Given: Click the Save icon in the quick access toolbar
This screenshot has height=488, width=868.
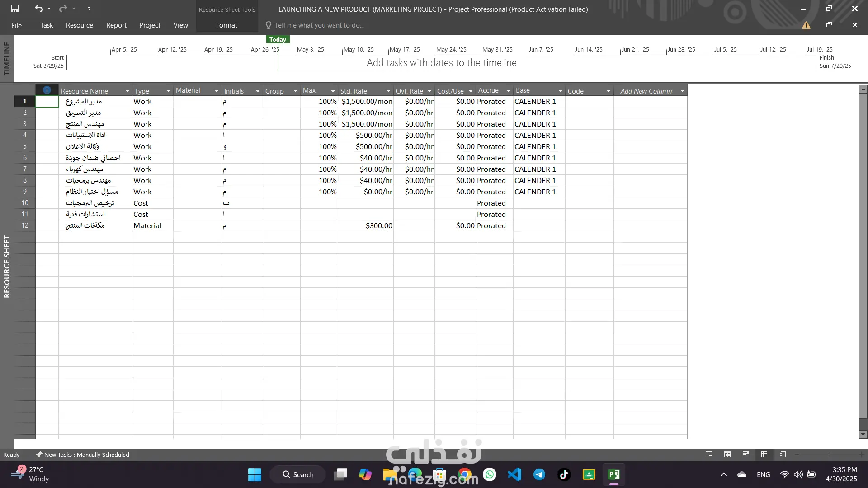Looking at the screenshot, I should click(15, 9).
